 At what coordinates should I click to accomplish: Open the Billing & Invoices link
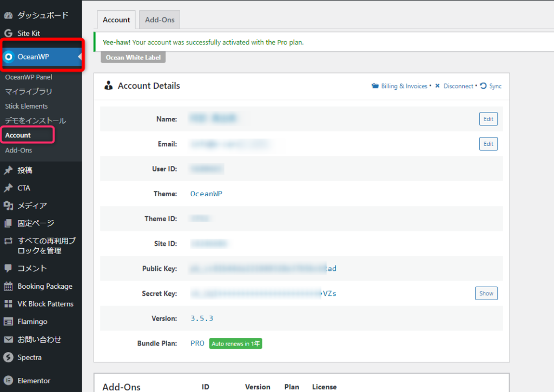[x=404, y=86]
